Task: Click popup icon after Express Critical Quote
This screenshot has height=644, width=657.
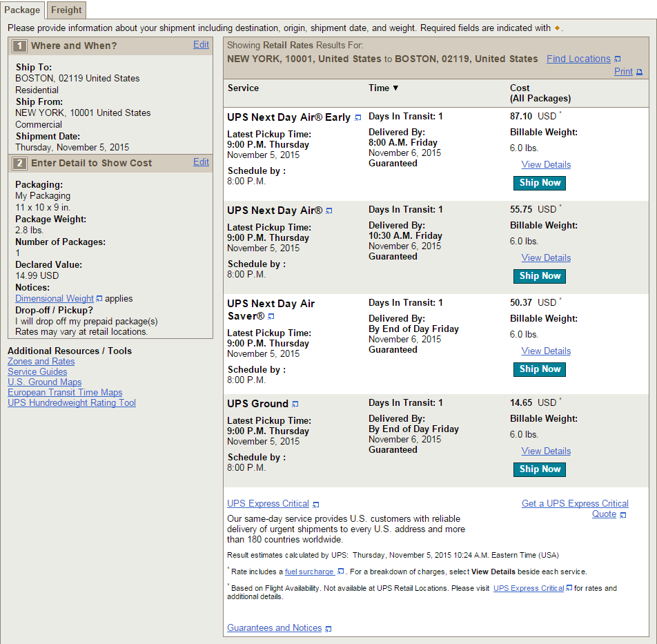Action: click(x=623, y=515)
